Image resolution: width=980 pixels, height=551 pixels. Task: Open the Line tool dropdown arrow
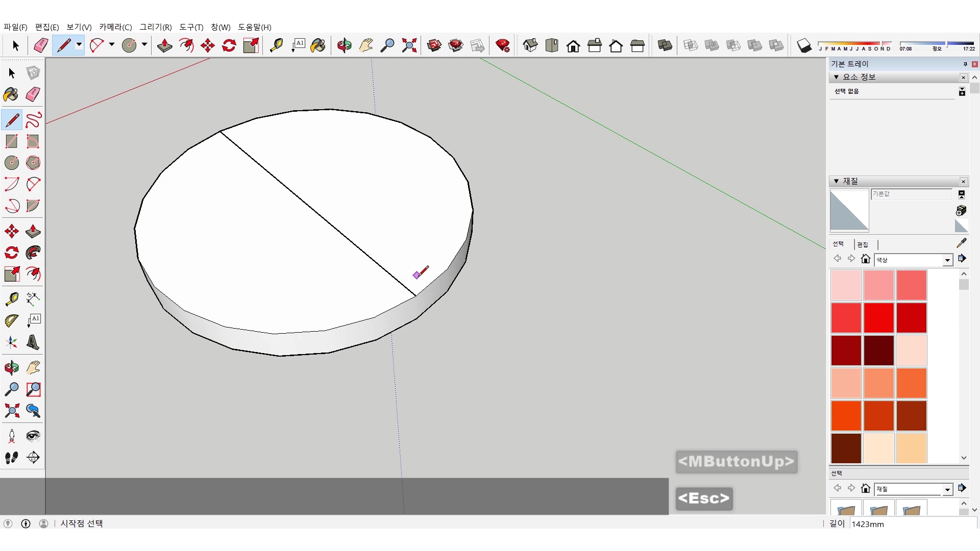79,45
